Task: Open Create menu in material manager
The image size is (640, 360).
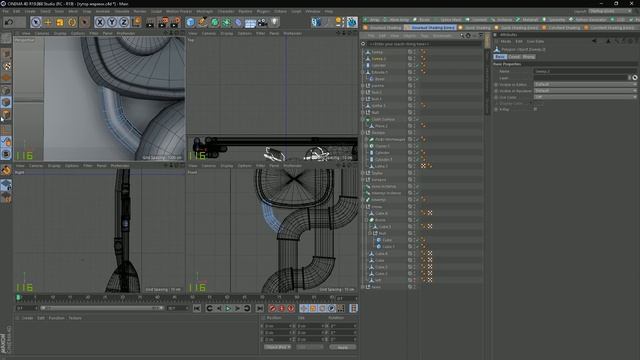Action: (x=27, y=318)
